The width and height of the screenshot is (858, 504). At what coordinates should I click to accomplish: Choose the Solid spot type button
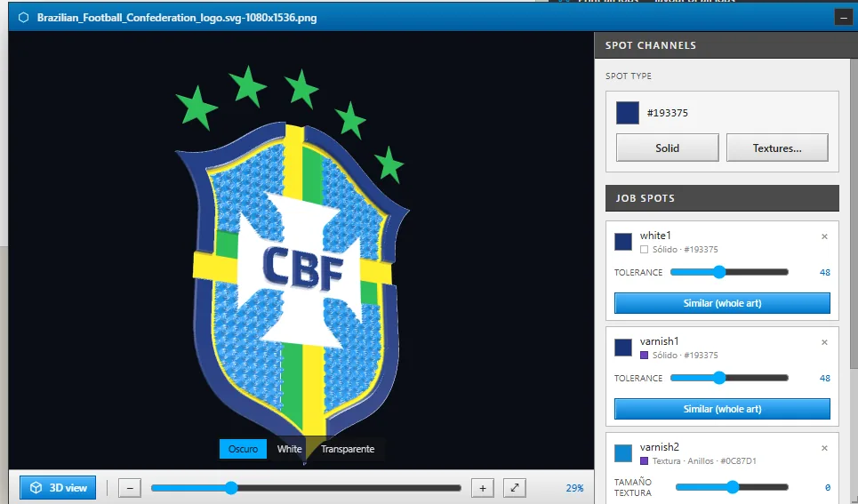click(668, 148)
